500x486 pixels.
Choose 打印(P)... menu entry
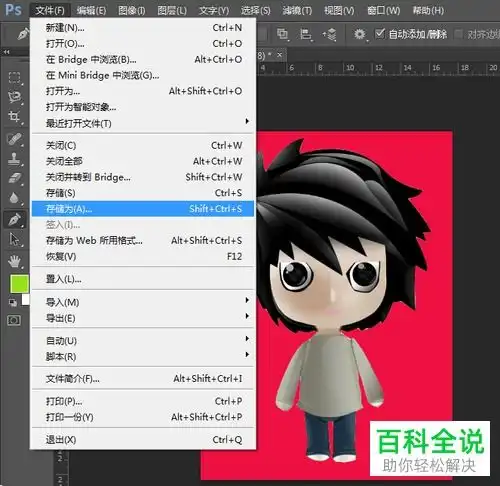pyautogui.click(x=143, y=401)
